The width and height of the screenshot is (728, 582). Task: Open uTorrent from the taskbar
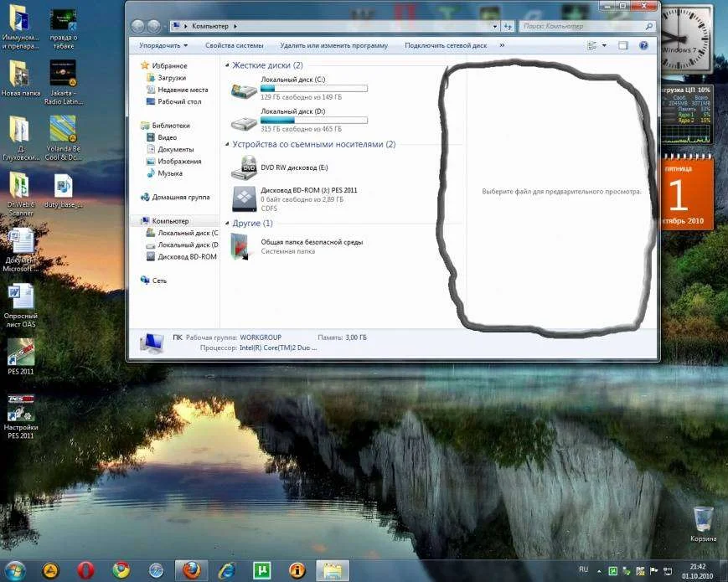point(262,571)
